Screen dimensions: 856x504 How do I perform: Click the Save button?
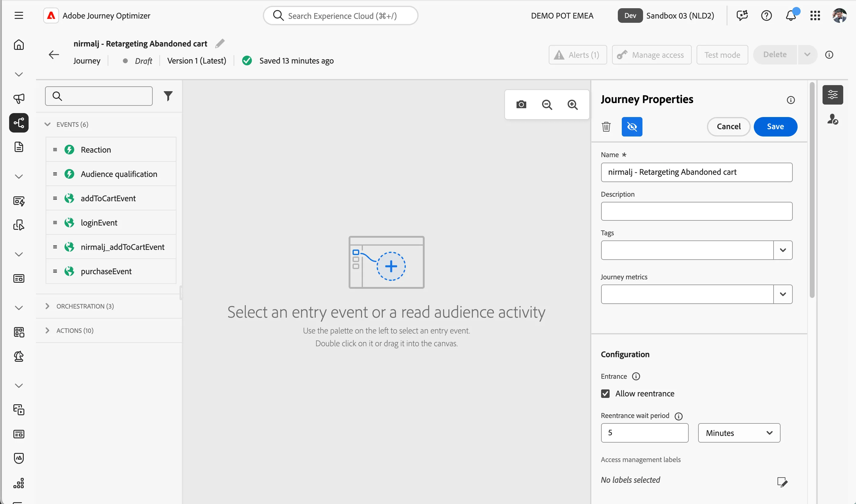(x=775, y=127)
